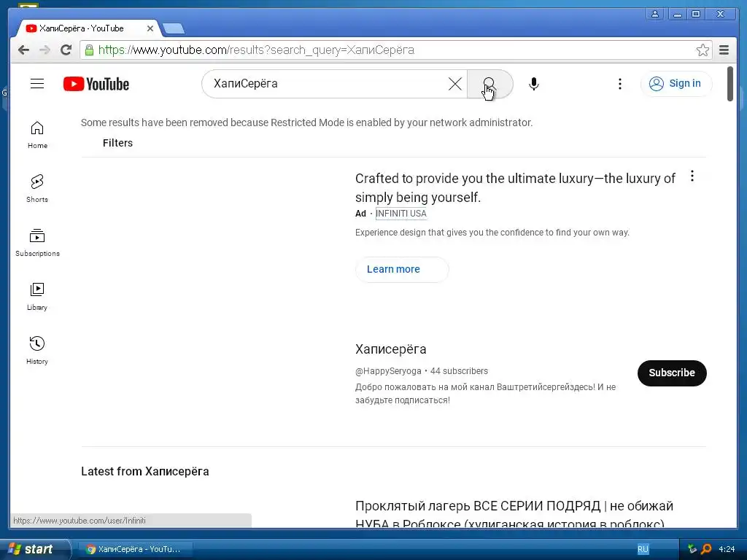This screenshot has width=747, height=560.
Task: Click Learn more on the ad
Action: pyautogui.click(x=402, y=270)
